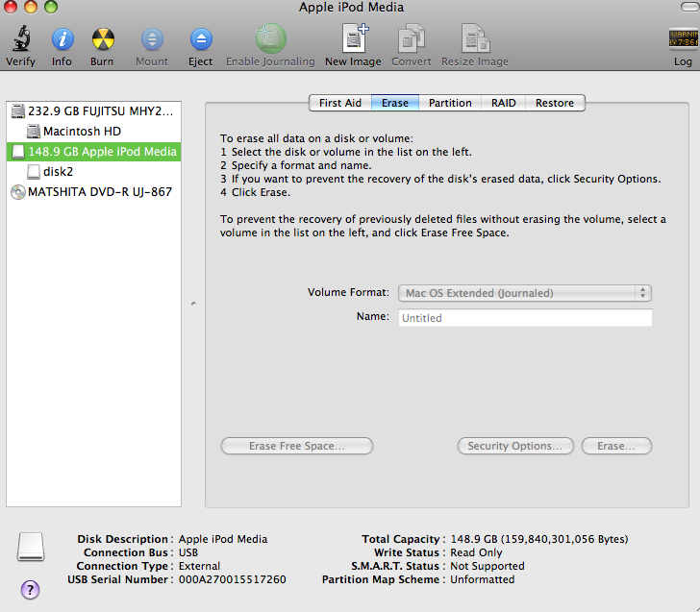Click the toolbar toggle pill button
The width and height of the screenshot is (700, 612).
[690, 7]
